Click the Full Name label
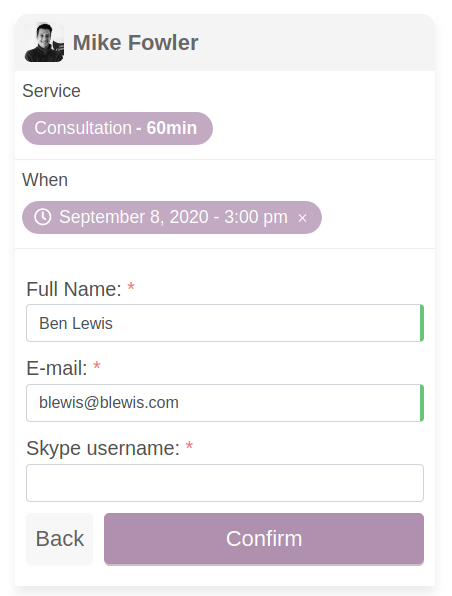 coord(74,289)
